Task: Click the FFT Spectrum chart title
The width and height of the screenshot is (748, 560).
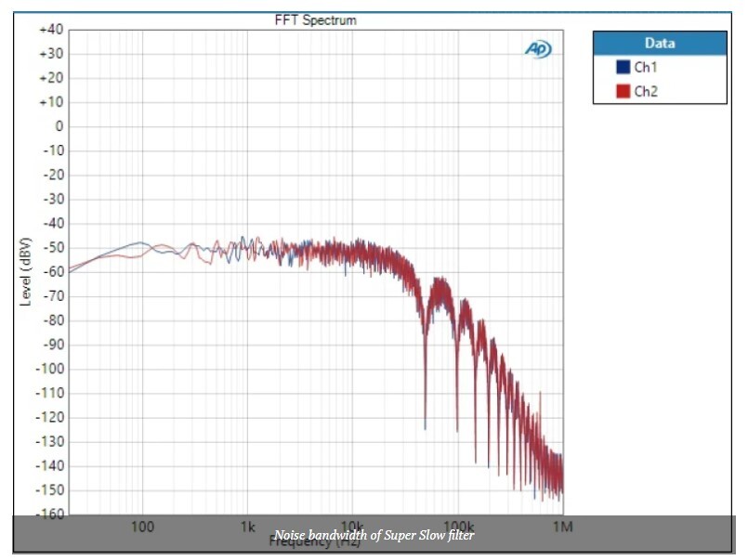Action: click(315, 20)
